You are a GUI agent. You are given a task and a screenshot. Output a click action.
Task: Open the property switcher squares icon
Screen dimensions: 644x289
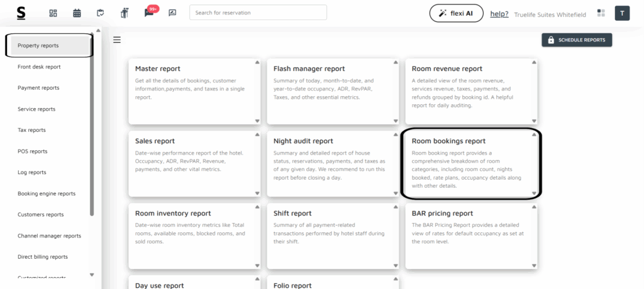601,13
